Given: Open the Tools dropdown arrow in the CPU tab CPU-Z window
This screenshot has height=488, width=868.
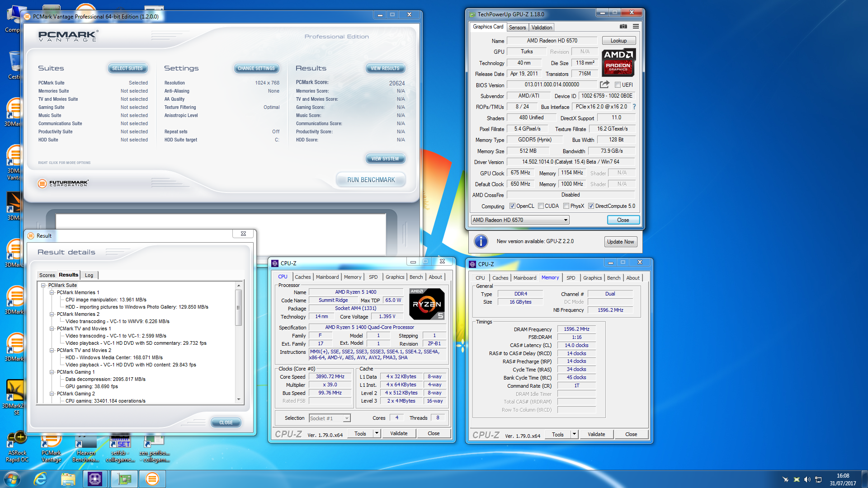Looking at the screenshot, I should tap(376, 433).
